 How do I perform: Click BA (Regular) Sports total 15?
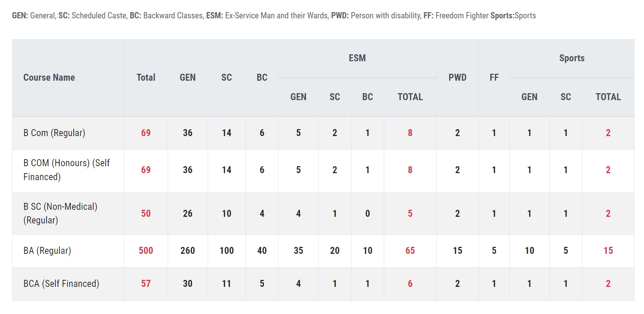608,251
